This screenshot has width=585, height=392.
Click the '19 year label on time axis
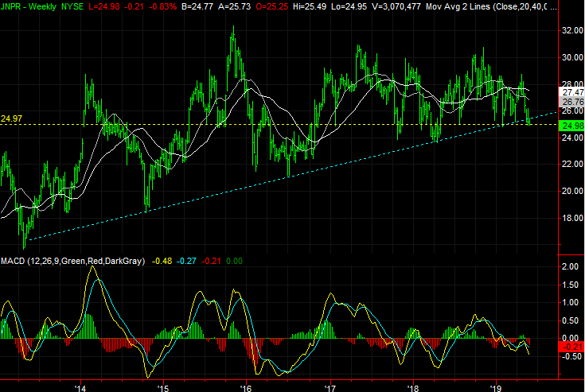pyautogui.click(x=496, y=388)
